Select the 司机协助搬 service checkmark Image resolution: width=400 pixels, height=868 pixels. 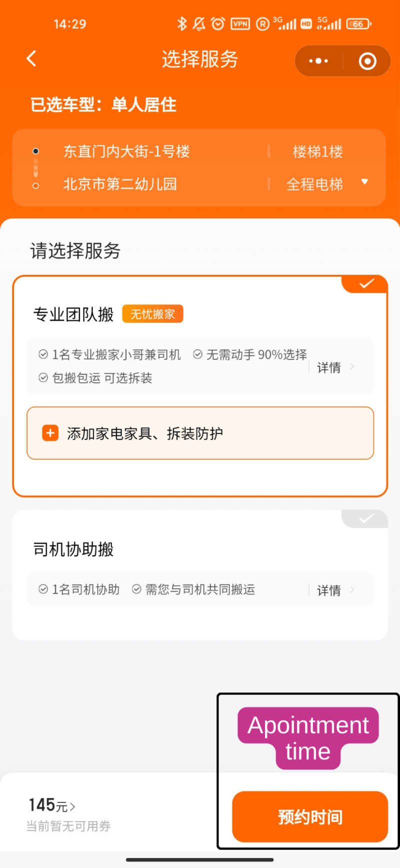[x=366, y=519]
